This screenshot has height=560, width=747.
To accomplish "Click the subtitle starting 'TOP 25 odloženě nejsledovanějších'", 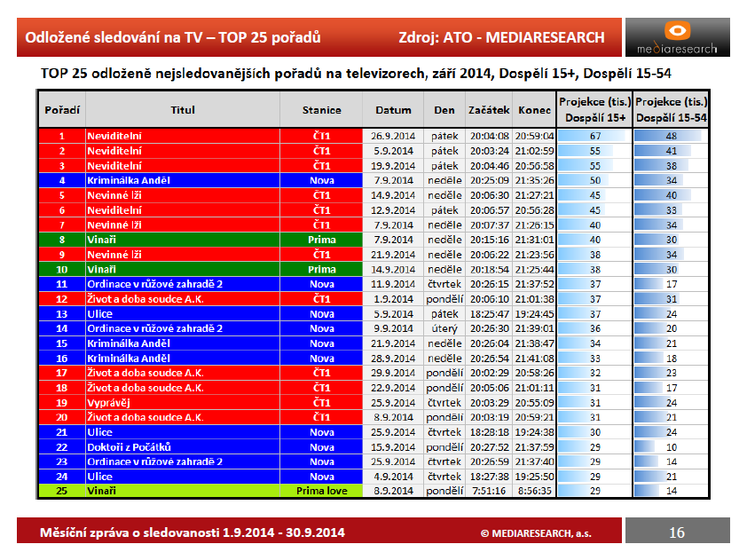I will pyautogui.click(x=356, y=74).
